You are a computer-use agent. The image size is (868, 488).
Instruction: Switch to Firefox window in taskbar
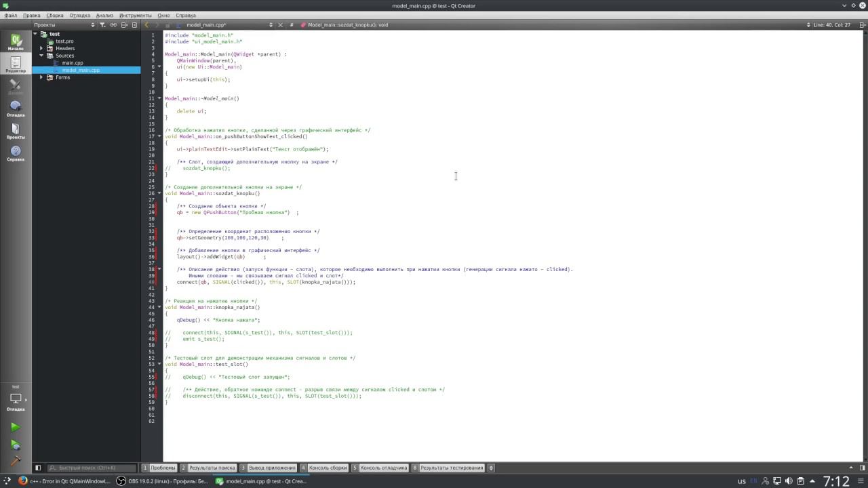64,481
